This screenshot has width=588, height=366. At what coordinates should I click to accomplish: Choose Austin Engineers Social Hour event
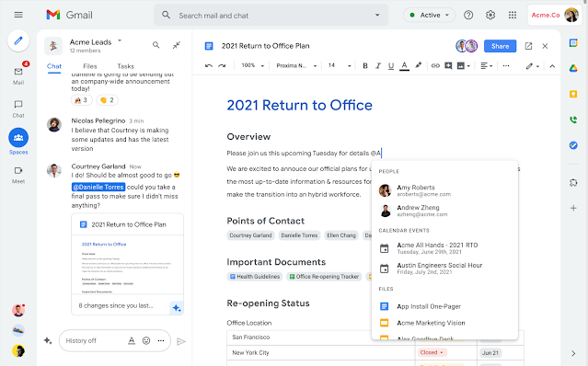tap(444, 269)
